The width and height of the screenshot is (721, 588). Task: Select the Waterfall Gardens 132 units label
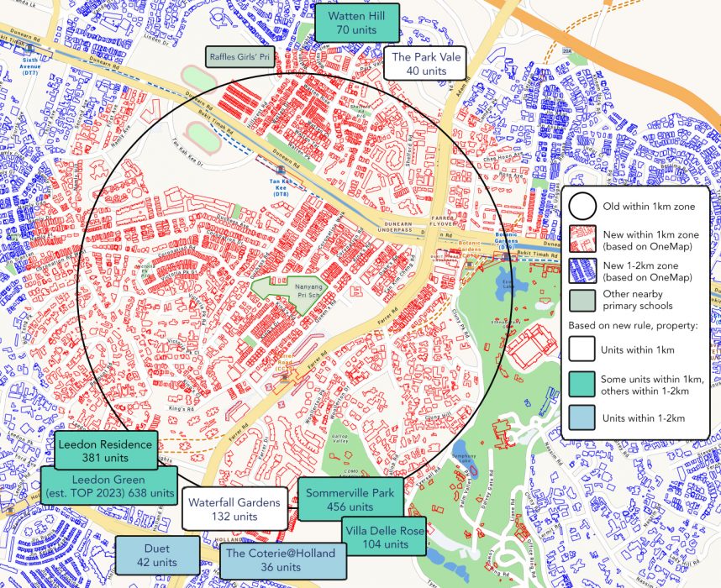[234, 509]
